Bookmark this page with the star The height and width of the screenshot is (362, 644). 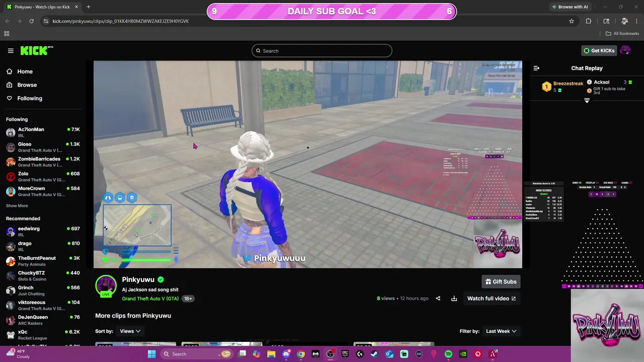coord(572,21)
